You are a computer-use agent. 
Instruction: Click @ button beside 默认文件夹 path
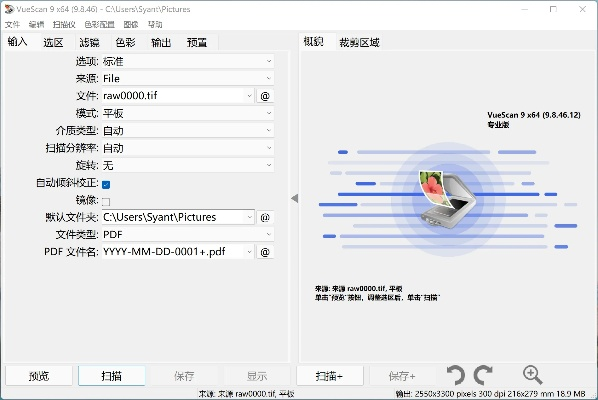coord(265,217)
